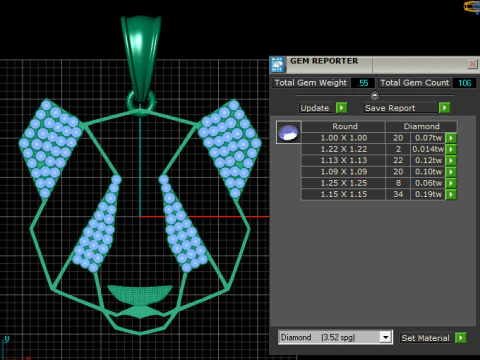The image size is (480, 360).
Task: Click the Total Gem Count label
Action: 415,83
